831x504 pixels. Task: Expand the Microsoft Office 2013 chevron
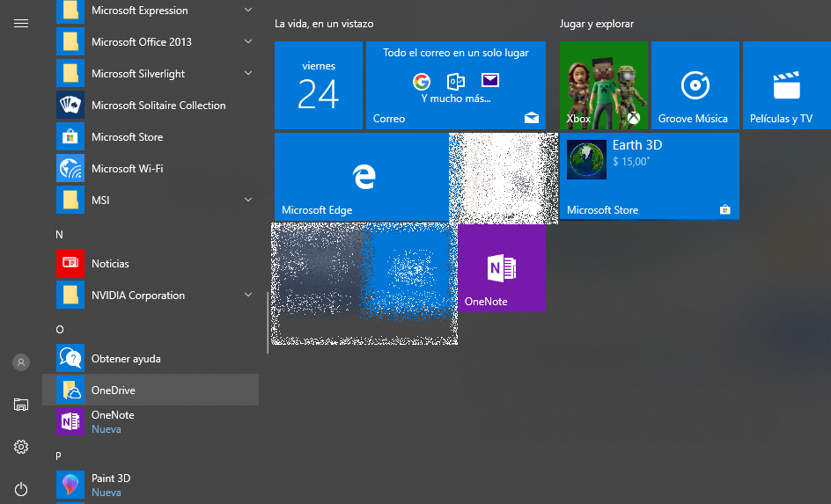[x=248, y=41]
